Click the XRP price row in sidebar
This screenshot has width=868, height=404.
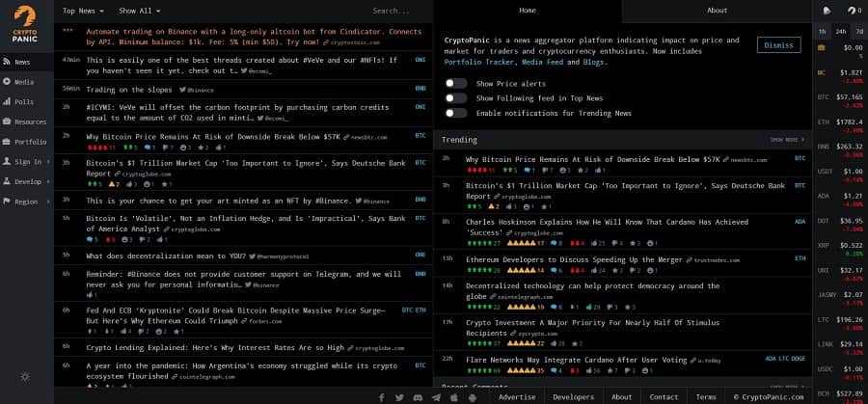pyautogui.click(x=840, y=249)
